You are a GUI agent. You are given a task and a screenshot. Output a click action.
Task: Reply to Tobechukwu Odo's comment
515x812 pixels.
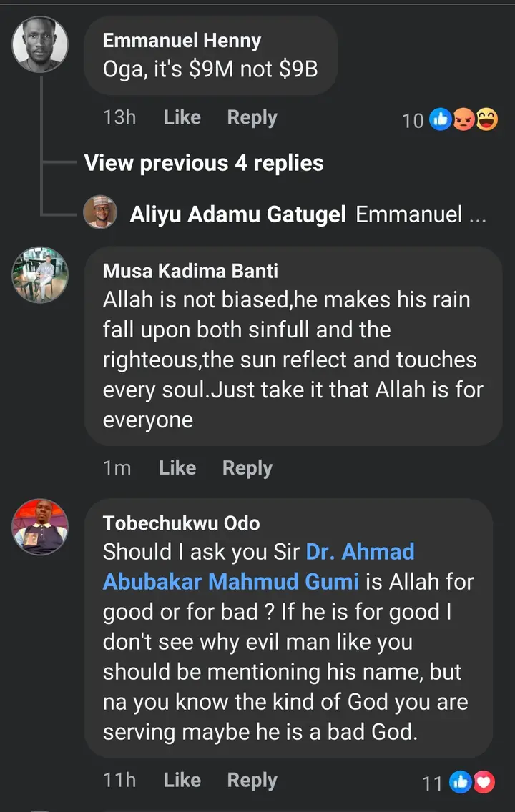pyautogui.click(x=252, y=780)
